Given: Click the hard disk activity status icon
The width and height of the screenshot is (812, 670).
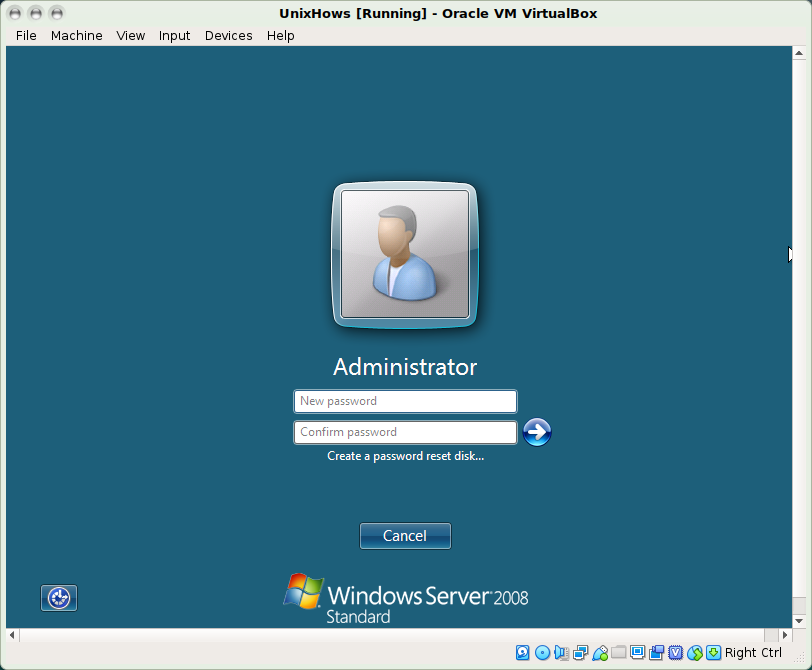Looking at the screenshot, I should pyautogui.click(x=523, y=652).
